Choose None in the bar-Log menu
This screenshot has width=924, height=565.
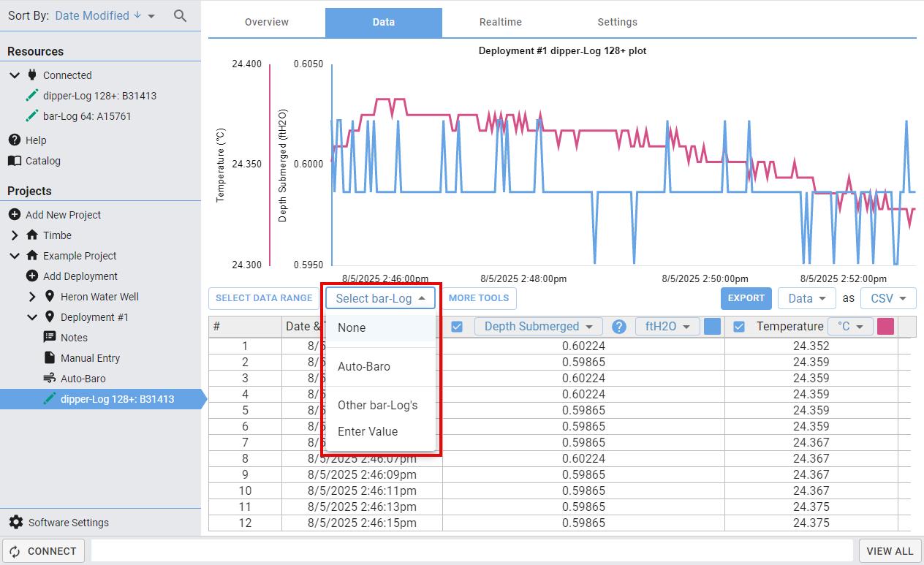click(380, 327)
